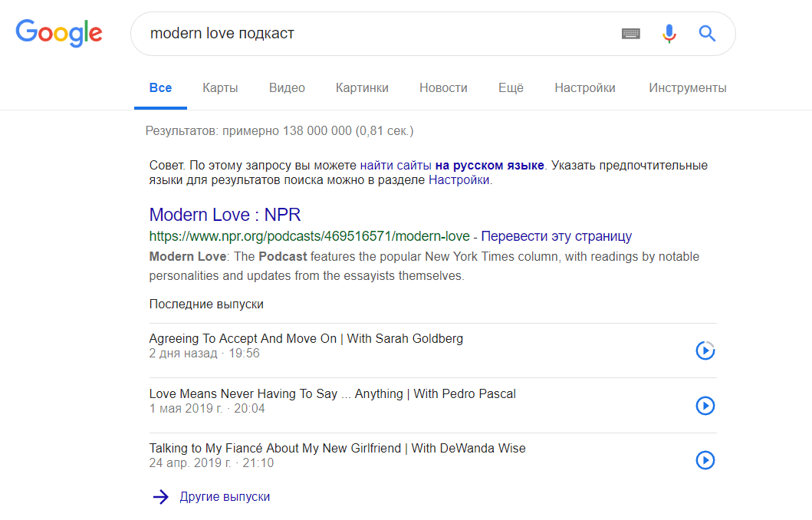Follow the найти сайты на русском языке link
Image resolution: width=812 pixels, height=520 pixels.
452,166
